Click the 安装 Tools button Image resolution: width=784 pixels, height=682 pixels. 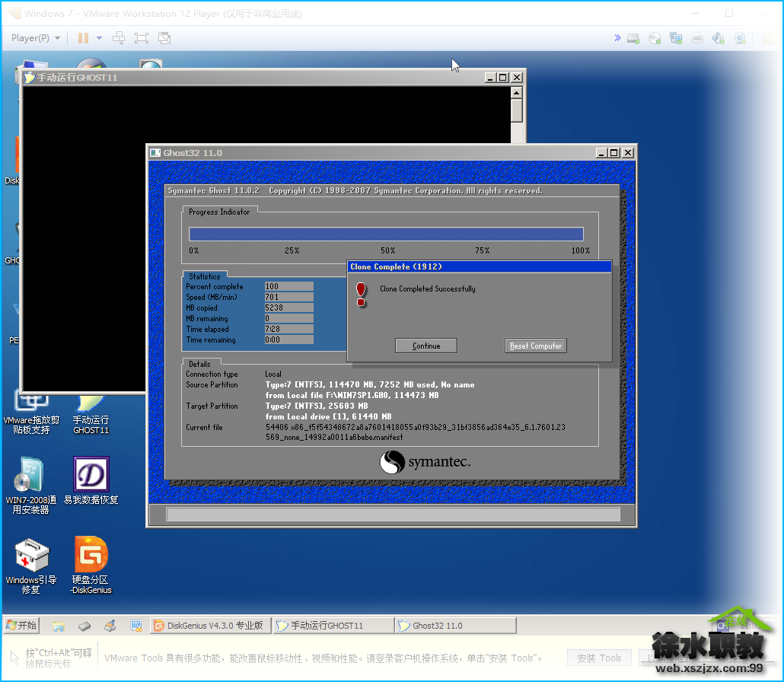pos(599,658)
